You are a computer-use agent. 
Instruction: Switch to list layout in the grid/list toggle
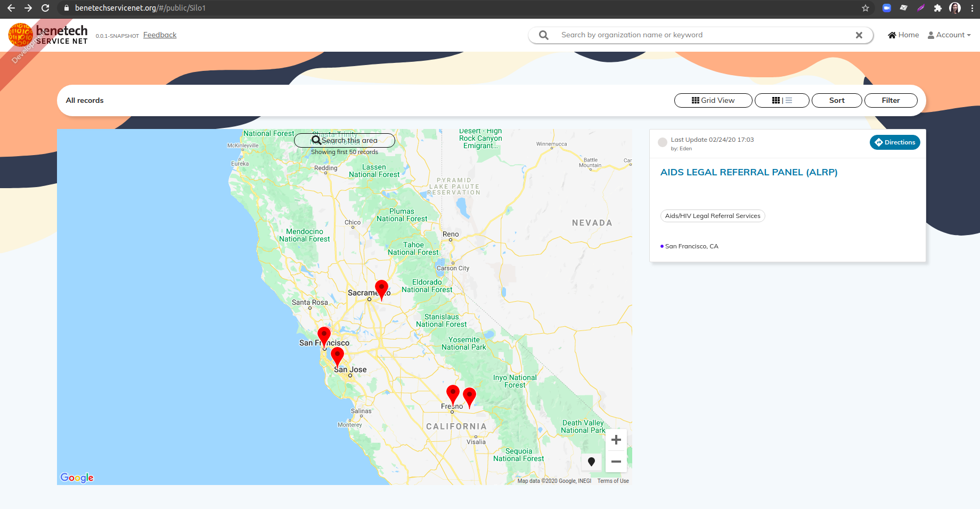click(x=788, y=100)
